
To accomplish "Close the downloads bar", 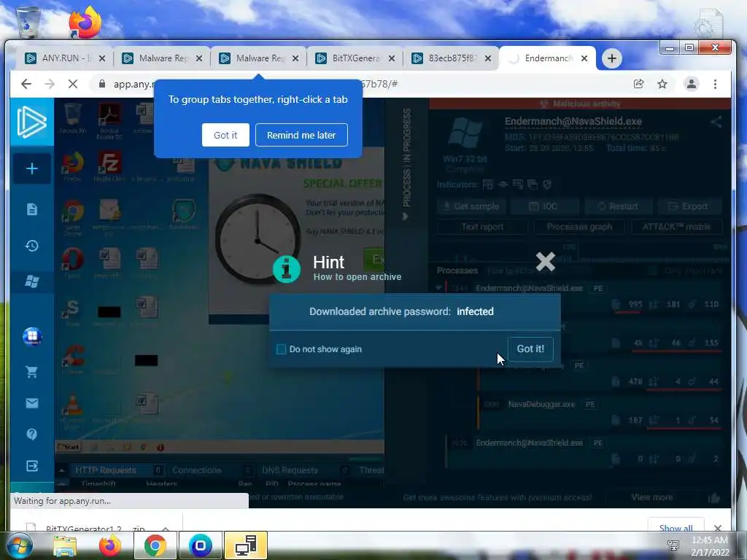I will coord(718,528).
